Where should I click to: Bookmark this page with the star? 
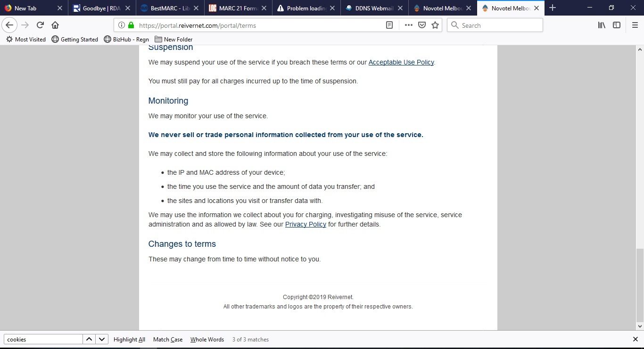(x=435, y=25)
